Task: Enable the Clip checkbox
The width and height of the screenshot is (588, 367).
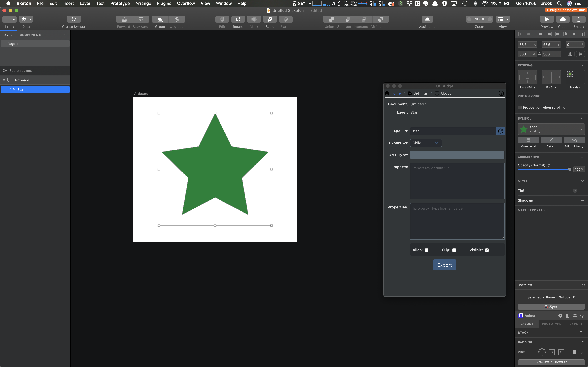Action: pyautogui.click(x=454, y=250)
